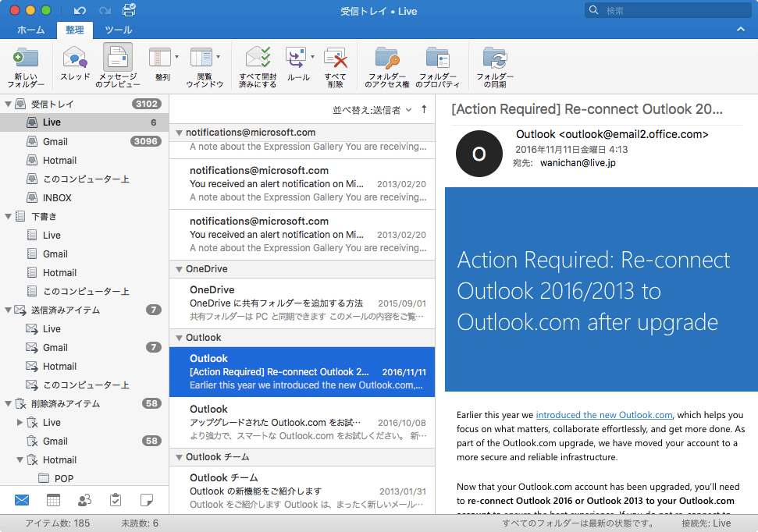The image size is (758, 532).
Task: Click the Arrange (整列) icon
Action: click(x=160, y=58)
